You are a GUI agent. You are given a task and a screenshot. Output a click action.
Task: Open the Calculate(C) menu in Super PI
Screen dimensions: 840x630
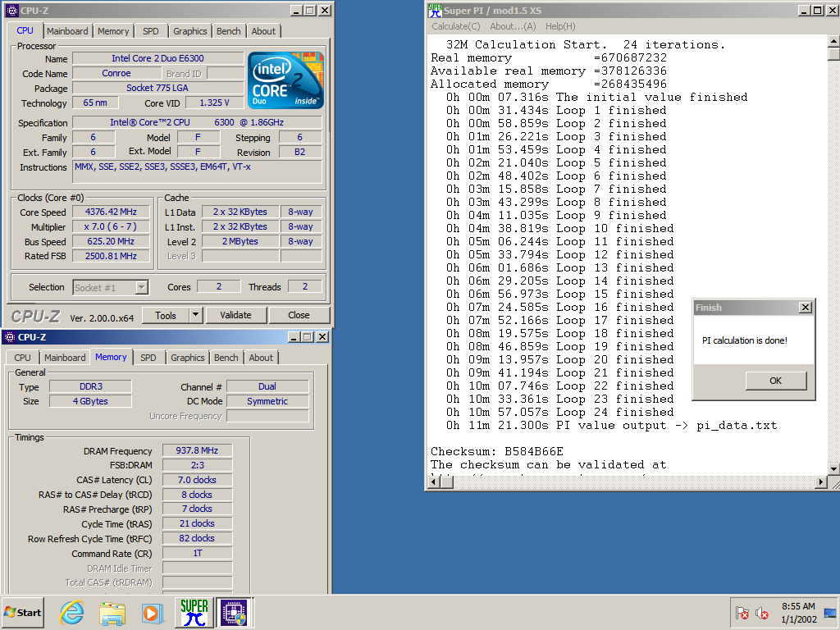(456, 26)
